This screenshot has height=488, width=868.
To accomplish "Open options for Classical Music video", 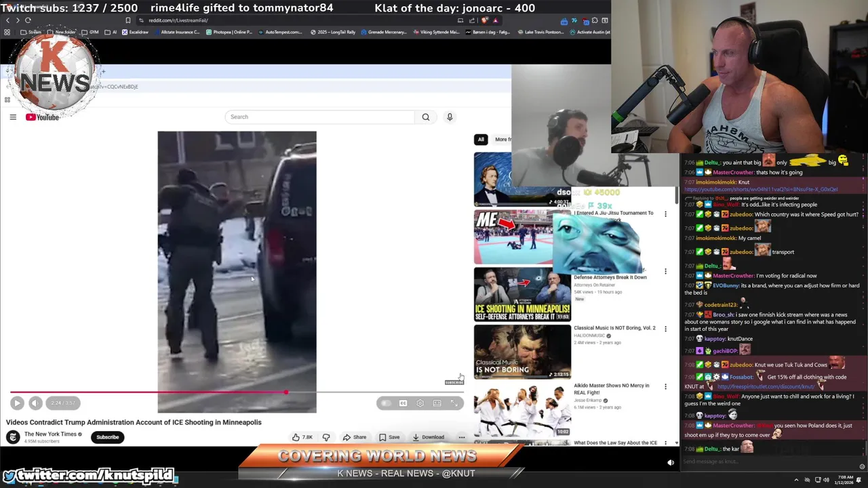I will point(665,329).
